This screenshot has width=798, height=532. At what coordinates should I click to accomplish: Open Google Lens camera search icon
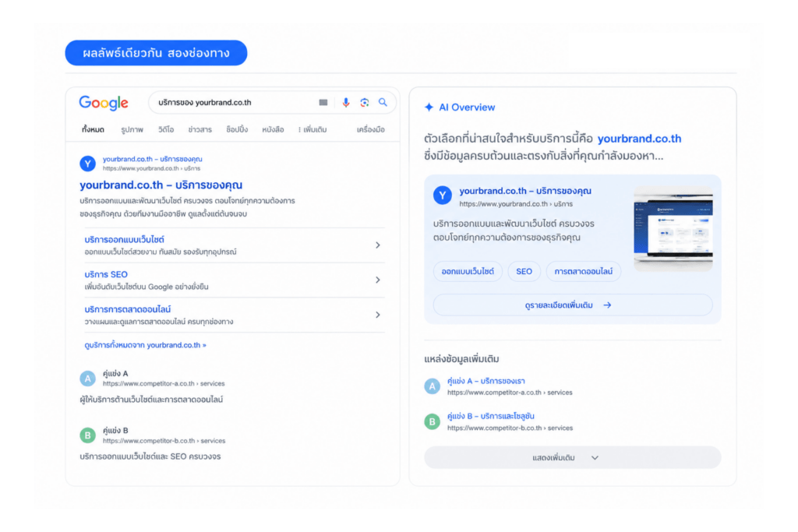coord(365,103)
